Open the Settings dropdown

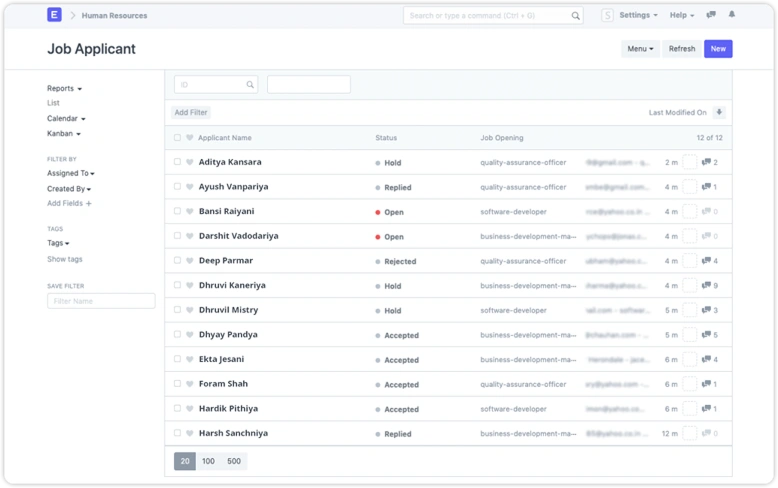pyautogui.click(x=638, y=15)
